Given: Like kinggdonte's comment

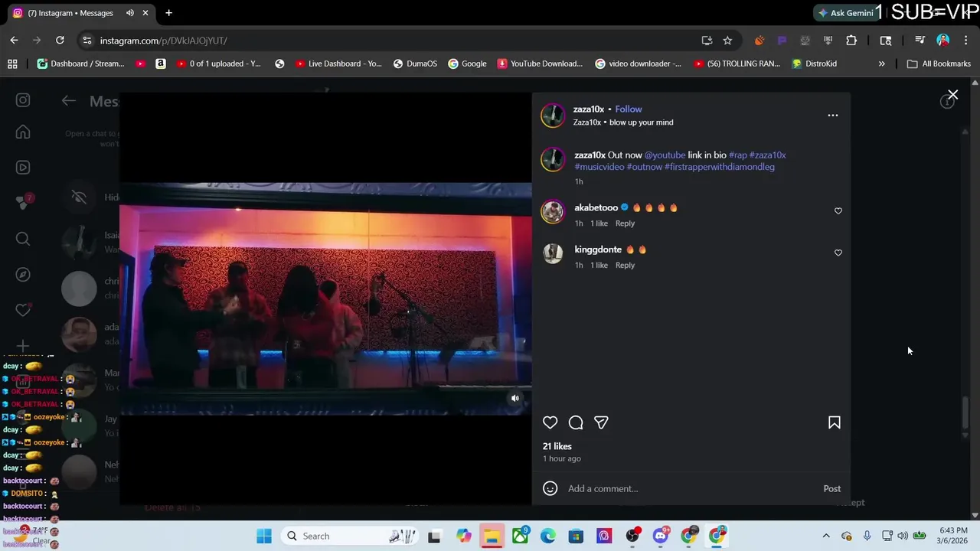Looking at the screenshot, I should pos(838,253).
